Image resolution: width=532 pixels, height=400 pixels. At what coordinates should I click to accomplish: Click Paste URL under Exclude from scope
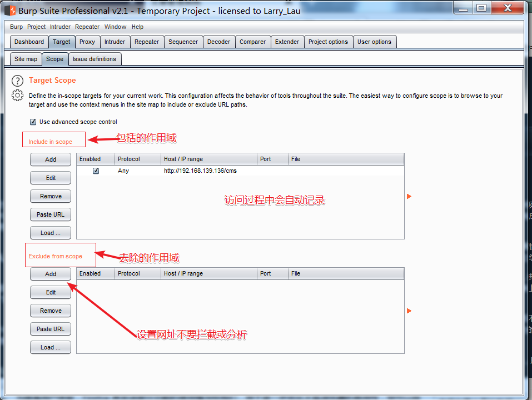click(x=51, y=329)
